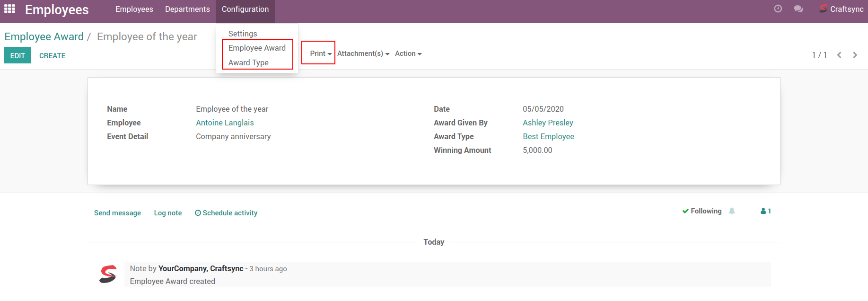Expand the Print dropdown

pyautogui.click(x=320, y=53)
